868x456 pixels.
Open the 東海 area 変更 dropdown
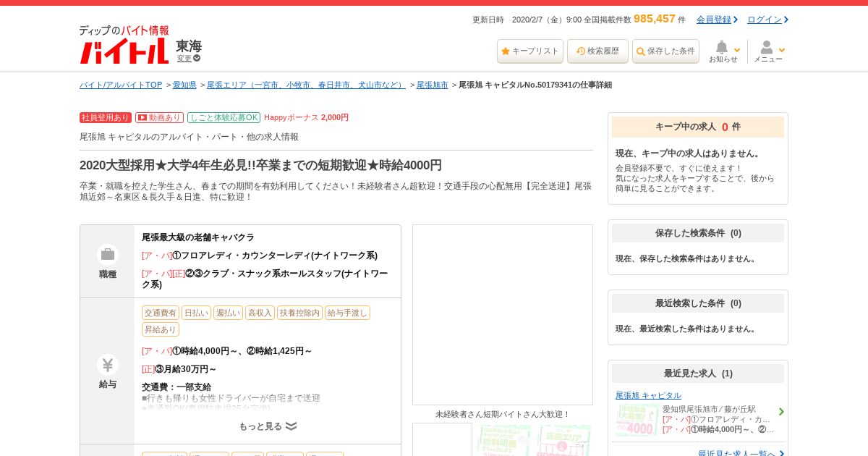(x=189, y=58)
